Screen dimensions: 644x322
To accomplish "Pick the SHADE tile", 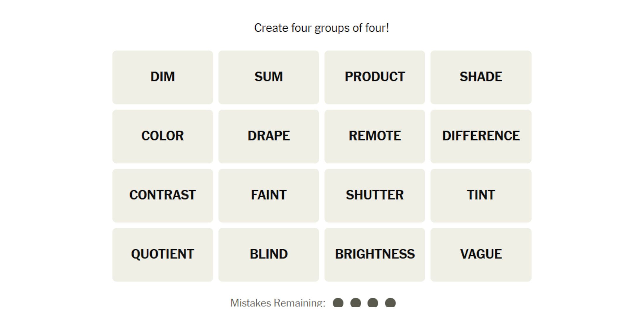I will (x=481, y=77).
